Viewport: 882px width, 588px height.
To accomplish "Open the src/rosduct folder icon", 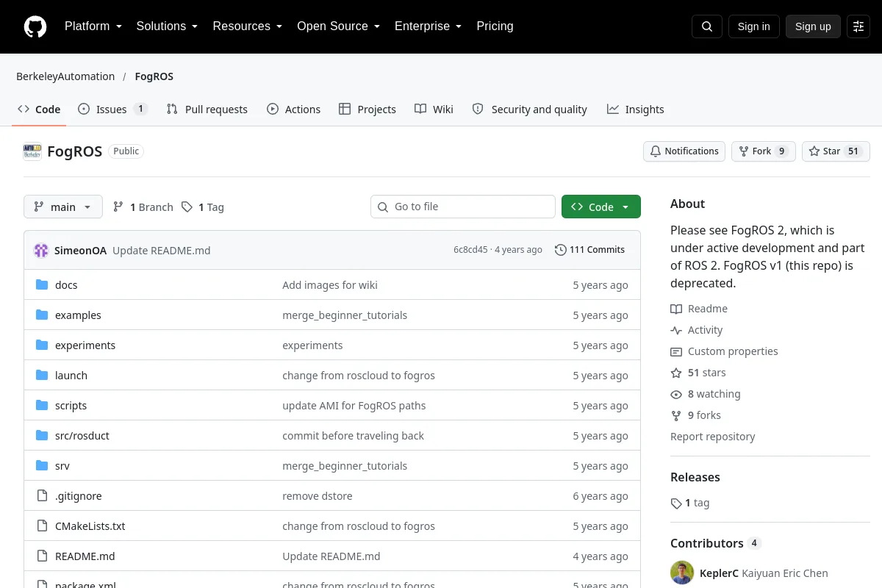I will [x=42, y=436].
